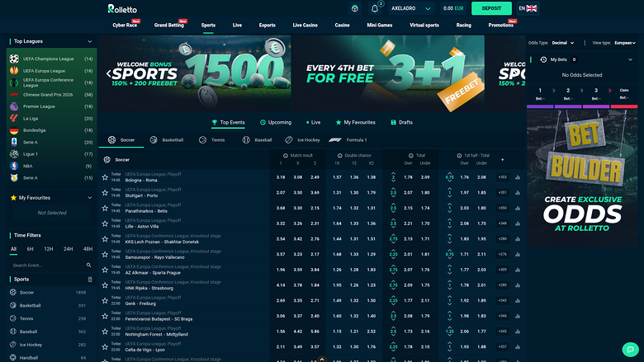This screenshot has height=362, width=644.
Task: Open UEFA Europa League from Top Leagues
Action: click(51, 71)
